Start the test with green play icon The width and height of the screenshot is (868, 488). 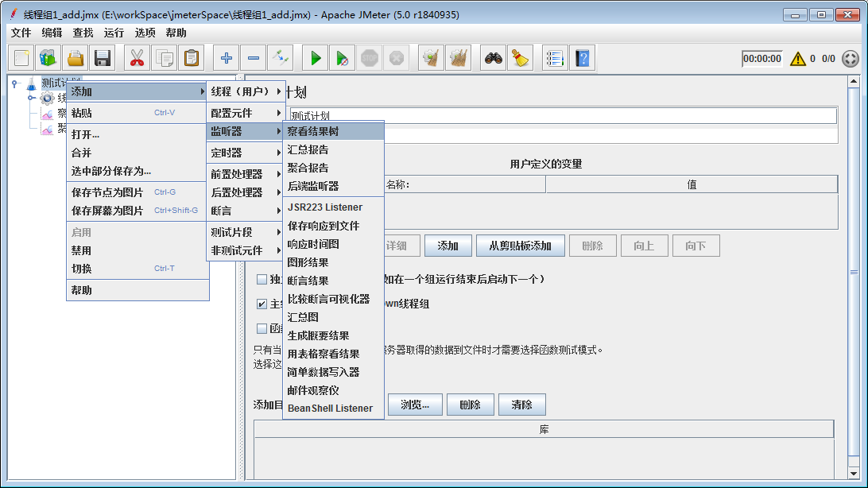click(x=315, y=58)
